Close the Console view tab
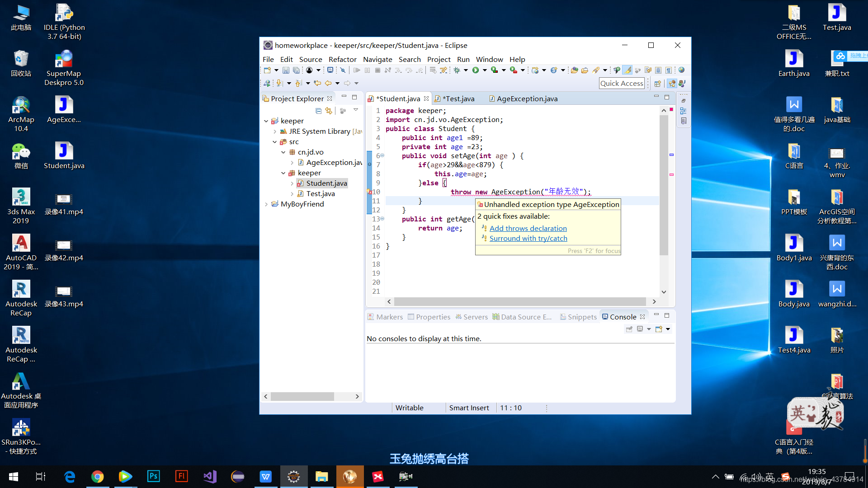868x488 pixels. click(642, 317)
